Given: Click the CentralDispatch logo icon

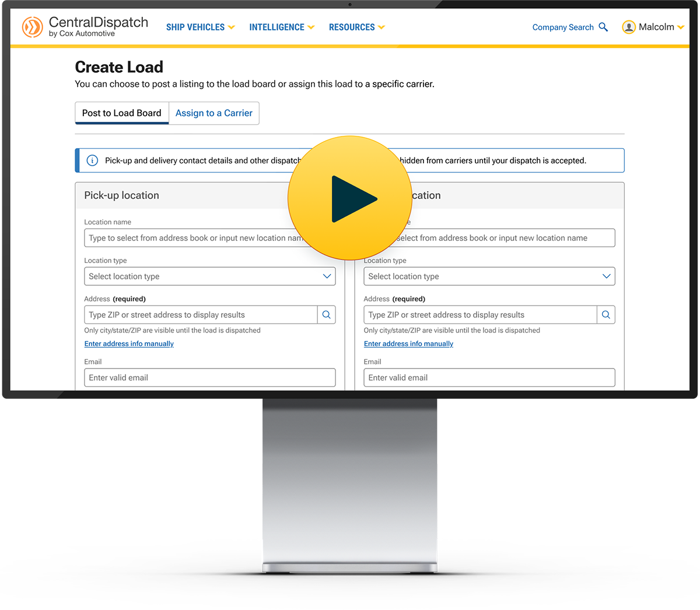Looking at the screenshot, I should pyautogui.click(x=33, y=27).
